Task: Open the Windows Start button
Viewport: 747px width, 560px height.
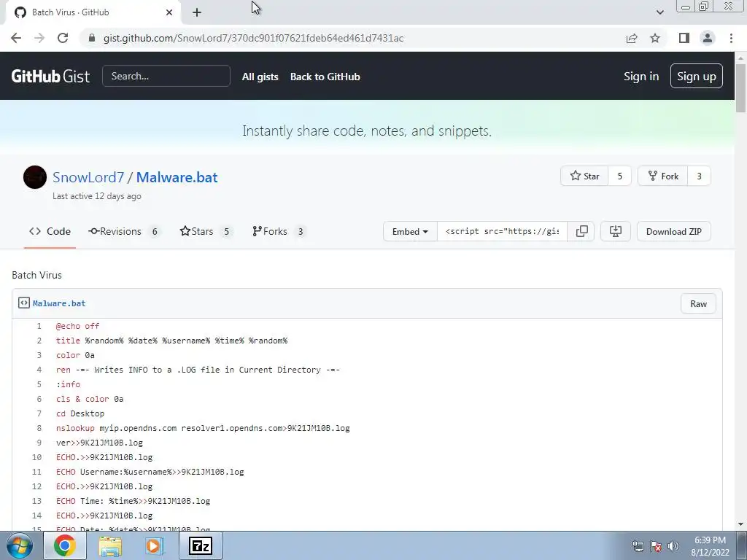Action: tap(19, 545)
